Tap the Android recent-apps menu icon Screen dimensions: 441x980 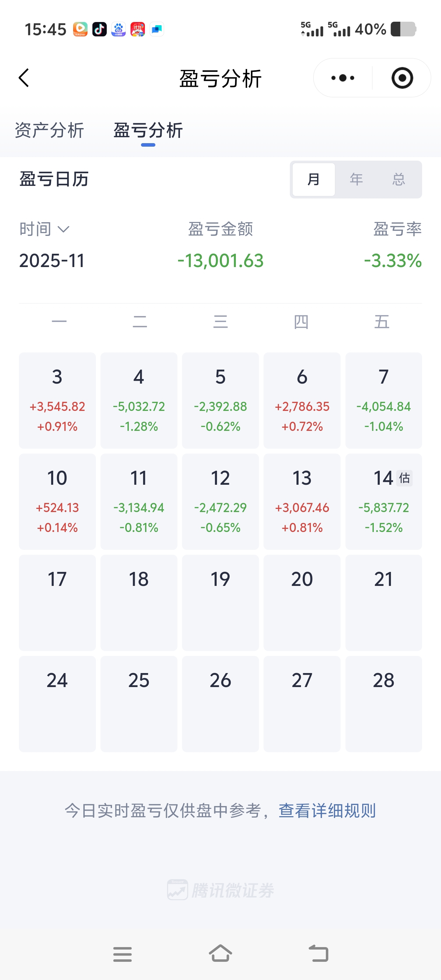(x=122, y=954)
